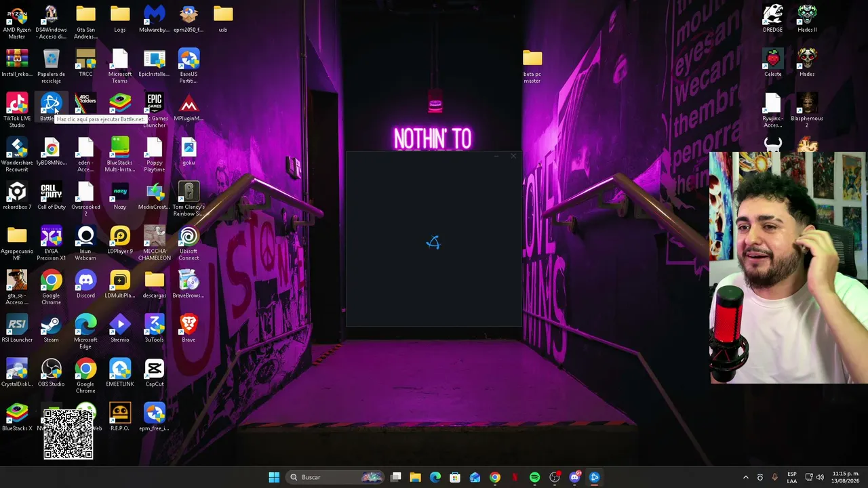Select the descargas folder
The image size is (868, 488).
tap(154, 284)
